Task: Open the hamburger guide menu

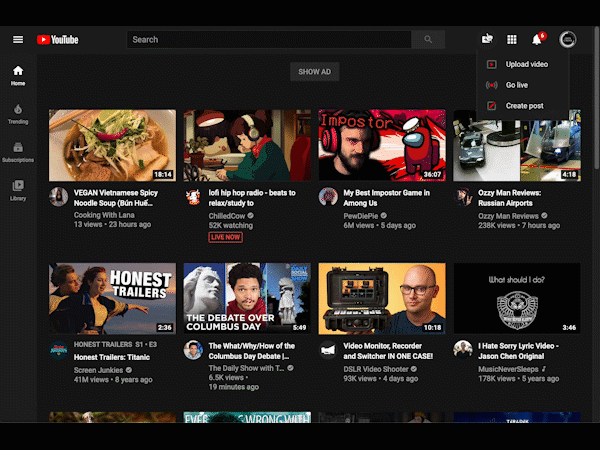Action: (x=18, y=40)
